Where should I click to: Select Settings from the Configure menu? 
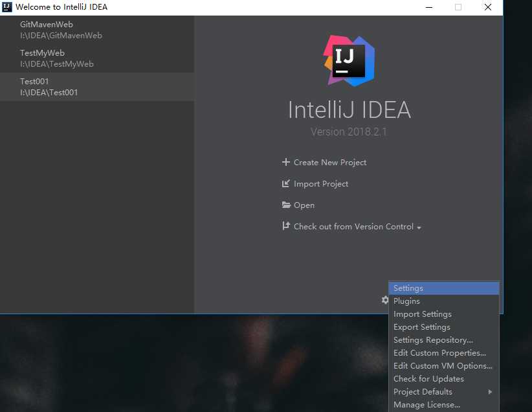(x=444, y=288)
